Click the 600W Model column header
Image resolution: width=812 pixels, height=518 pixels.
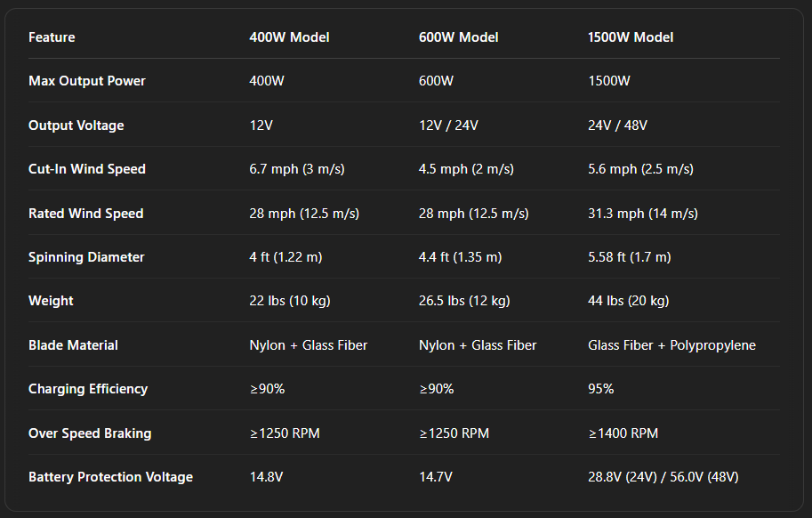coord(458,37)
